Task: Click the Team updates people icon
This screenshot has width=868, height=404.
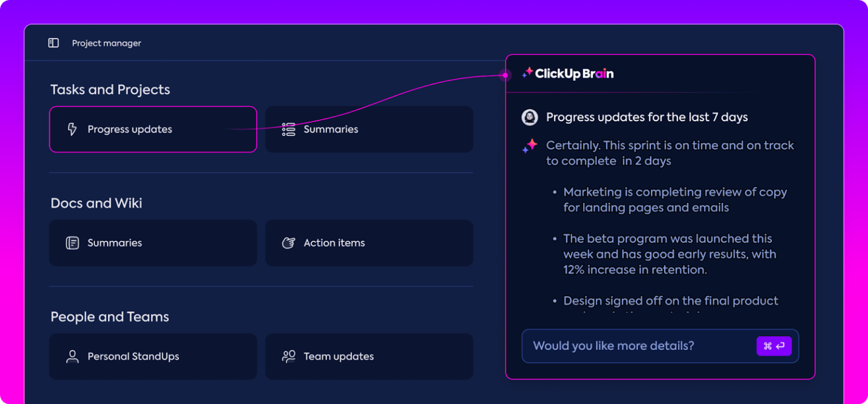Action: coord(289,357)
